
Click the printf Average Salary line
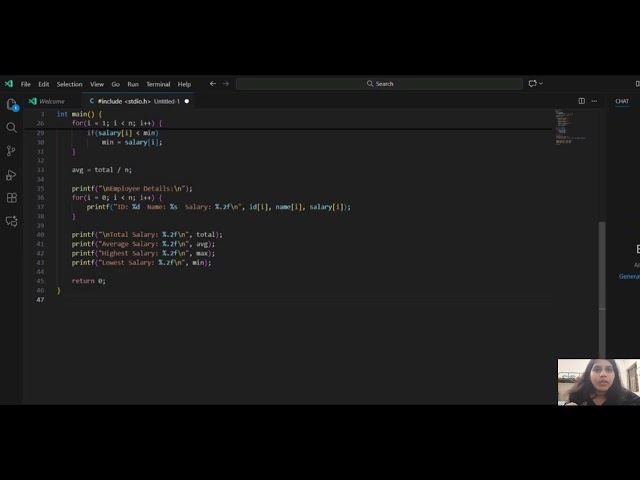pyautogui.click(x=143, y=244)
